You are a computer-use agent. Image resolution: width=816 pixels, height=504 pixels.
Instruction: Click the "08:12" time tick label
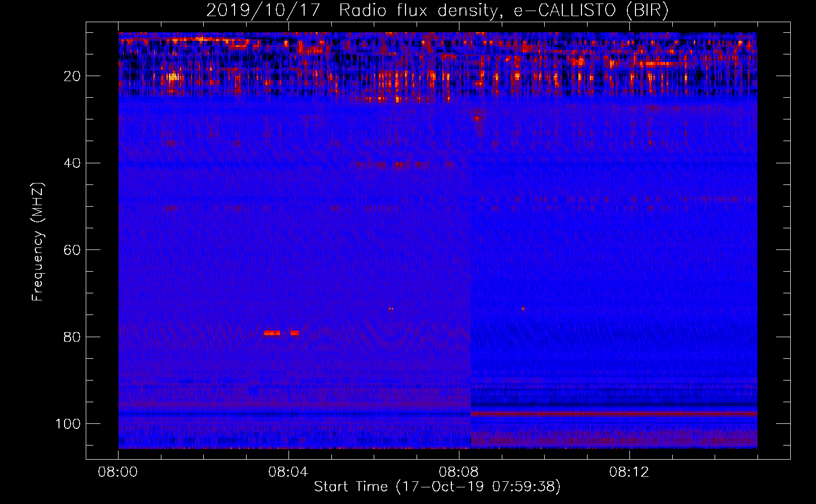pyautogui.click(x=629, y=472)
